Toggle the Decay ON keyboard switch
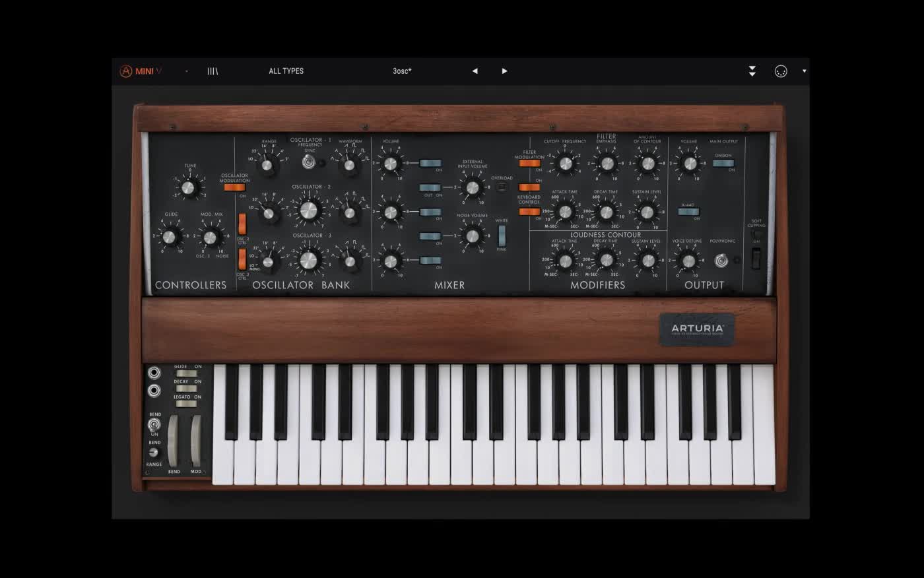The height and width of the screenshot is (578, 924). [186, 389]
